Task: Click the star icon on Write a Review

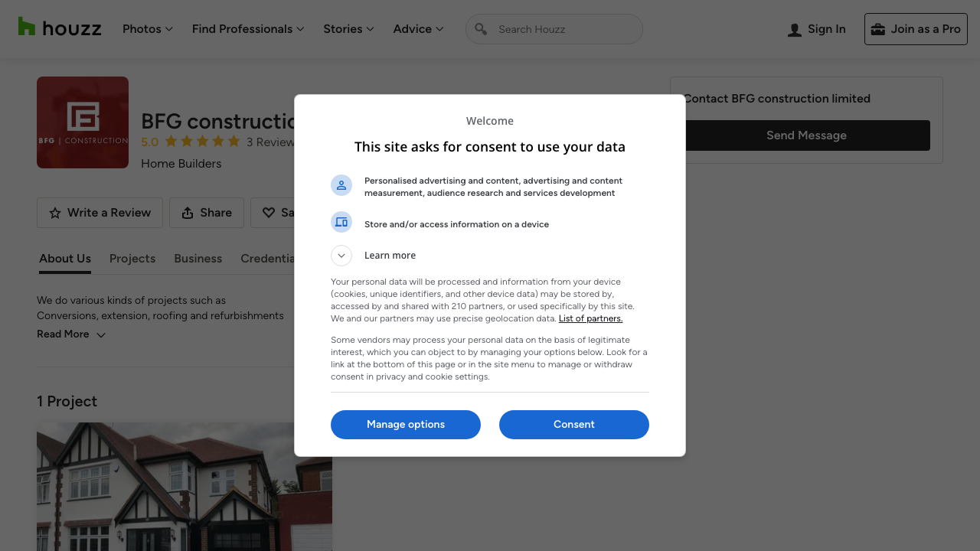Action: (x=55, y=214)
